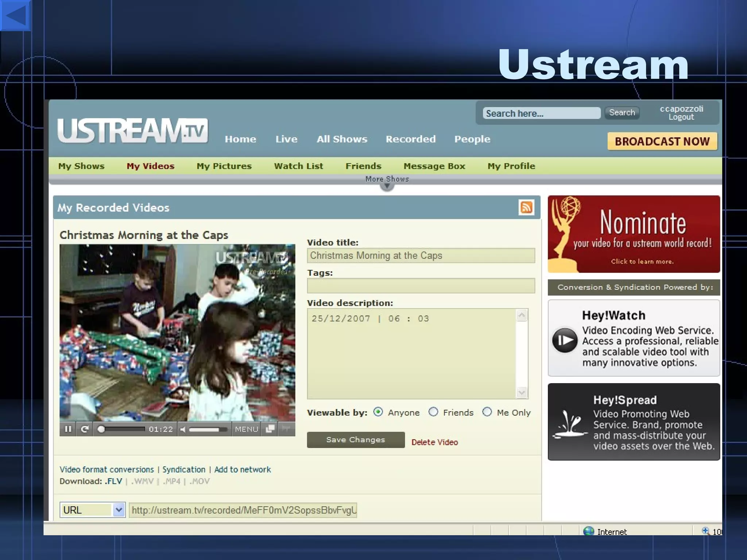
Task: Open the Message Box tab
Action: (434, 166)
